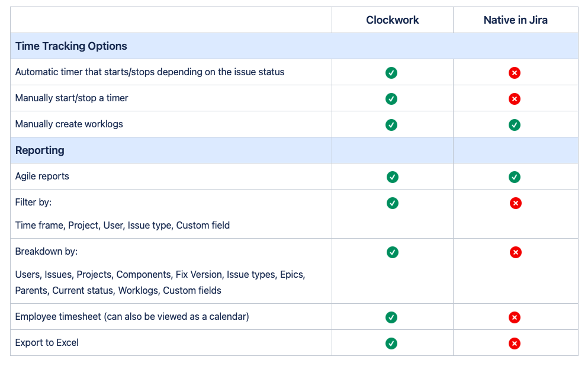Click Jira red cross for Employee timesheet row
The image size is (588, 366).
[x=514, y=317]
